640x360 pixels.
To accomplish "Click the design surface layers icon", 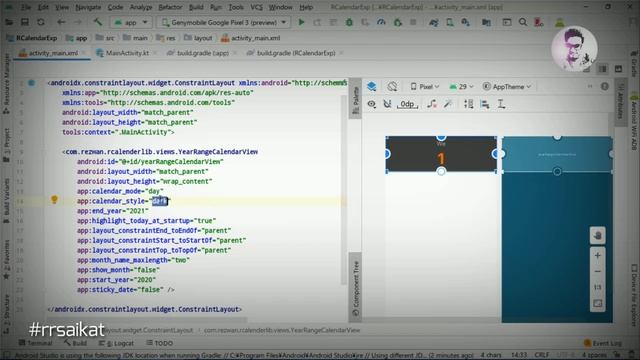I will (371, 86).
